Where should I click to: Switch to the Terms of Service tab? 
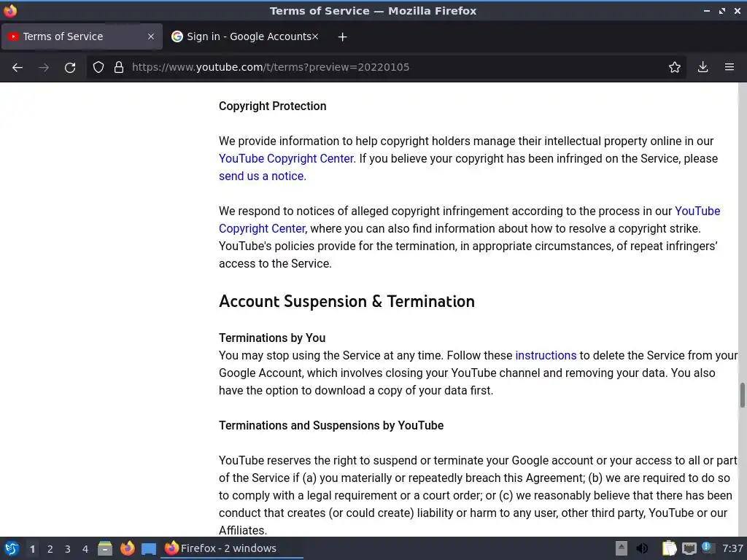click(82, 36)
